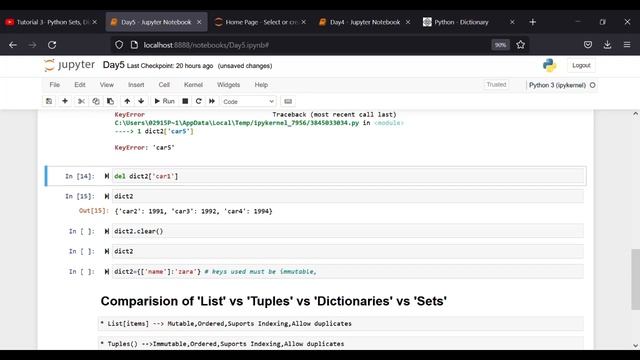
Task: Click the 90% zoom level badge
Action: click(x=500, y=45)
